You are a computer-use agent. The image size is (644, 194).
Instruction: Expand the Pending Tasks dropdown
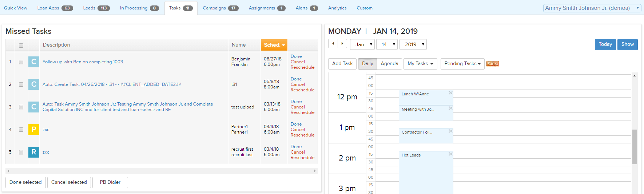coord(462,64)
